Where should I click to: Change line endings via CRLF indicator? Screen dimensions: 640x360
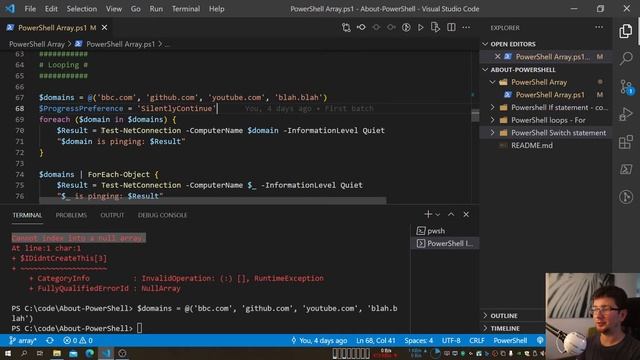click(x=477, y=340)
